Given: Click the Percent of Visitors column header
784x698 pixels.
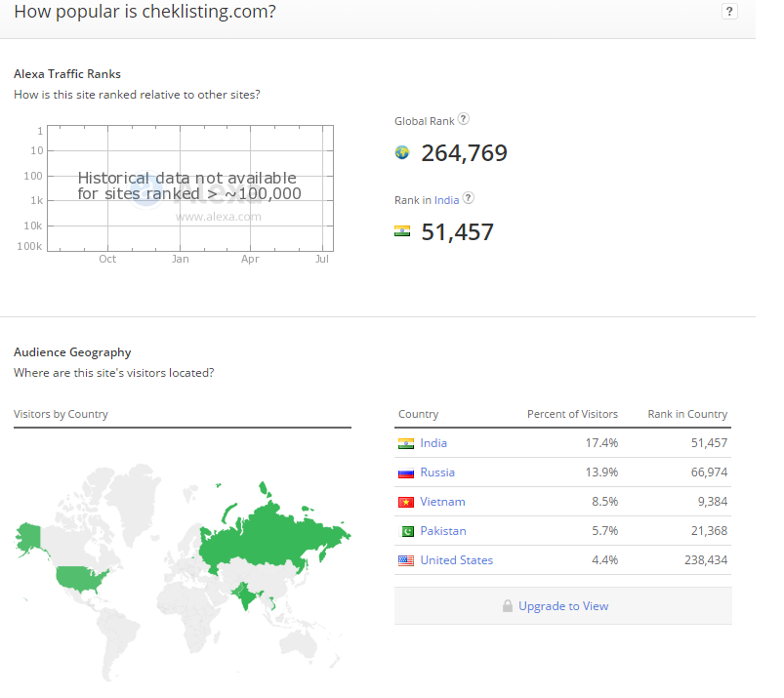Looking at the screenshot, I should [x=572, y=414].
